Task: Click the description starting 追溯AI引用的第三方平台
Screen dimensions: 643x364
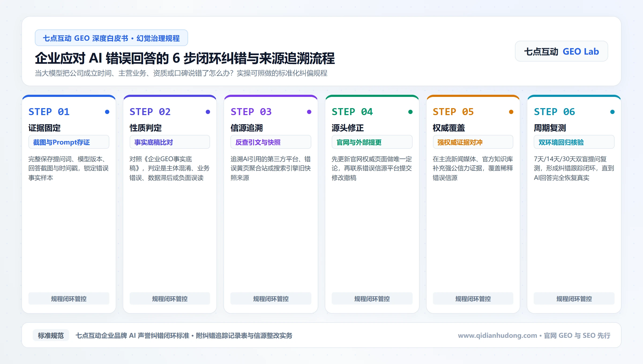Action: [x=271, y=168]
